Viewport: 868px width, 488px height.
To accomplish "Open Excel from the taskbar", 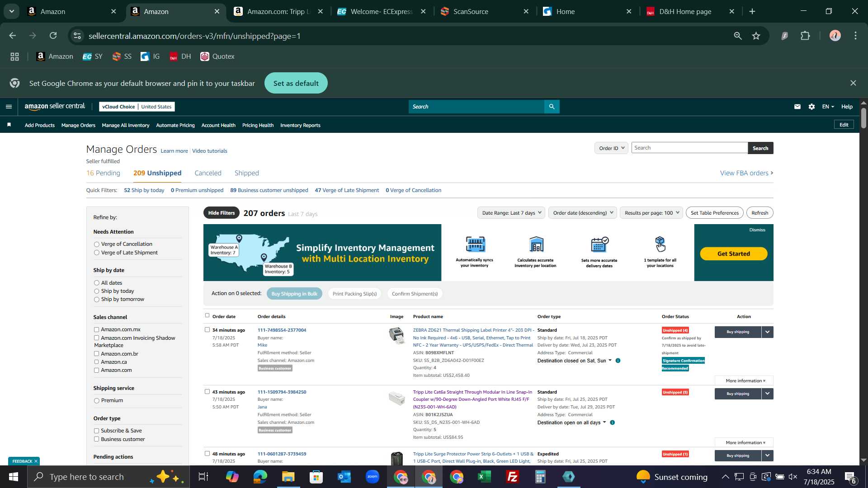I will click(x=485, y=477).
